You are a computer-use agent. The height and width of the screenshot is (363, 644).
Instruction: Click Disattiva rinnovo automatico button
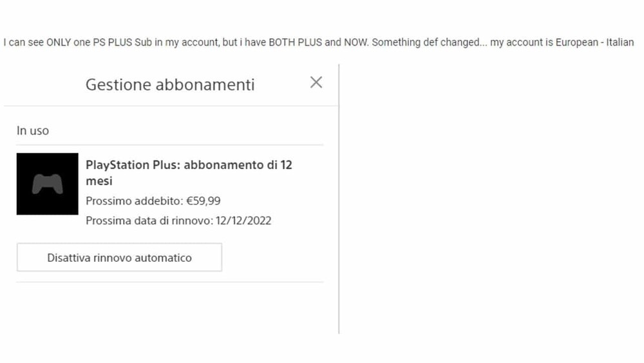click(x=119, y=257)
